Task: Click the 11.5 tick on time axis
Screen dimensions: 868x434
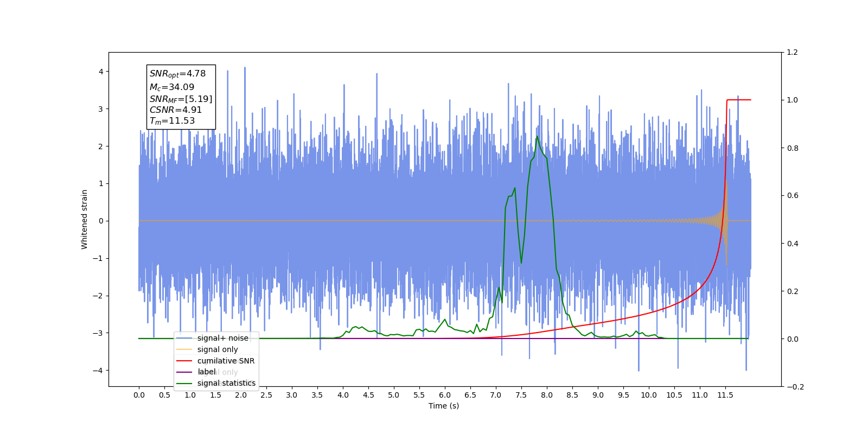Action: point(725,395)
